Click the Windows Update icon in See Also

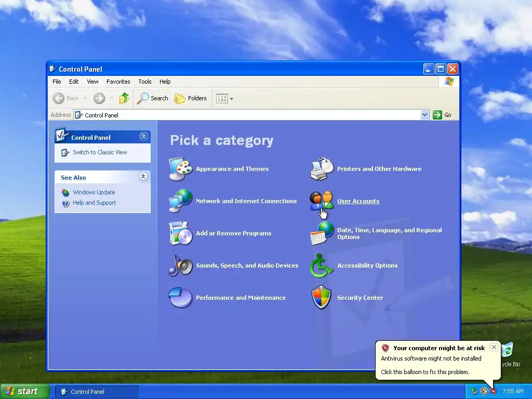click(x=65, y=192)
